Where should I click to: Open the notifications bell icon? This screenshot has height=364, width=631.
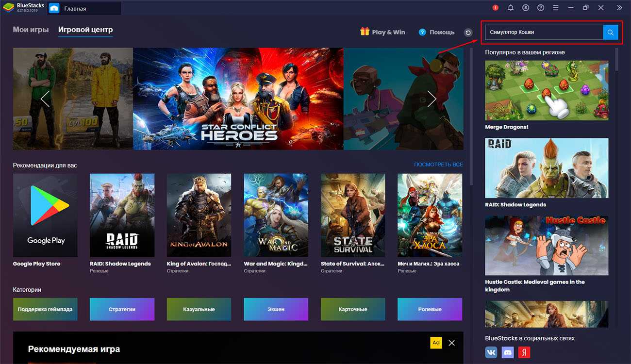coord(511,8)
